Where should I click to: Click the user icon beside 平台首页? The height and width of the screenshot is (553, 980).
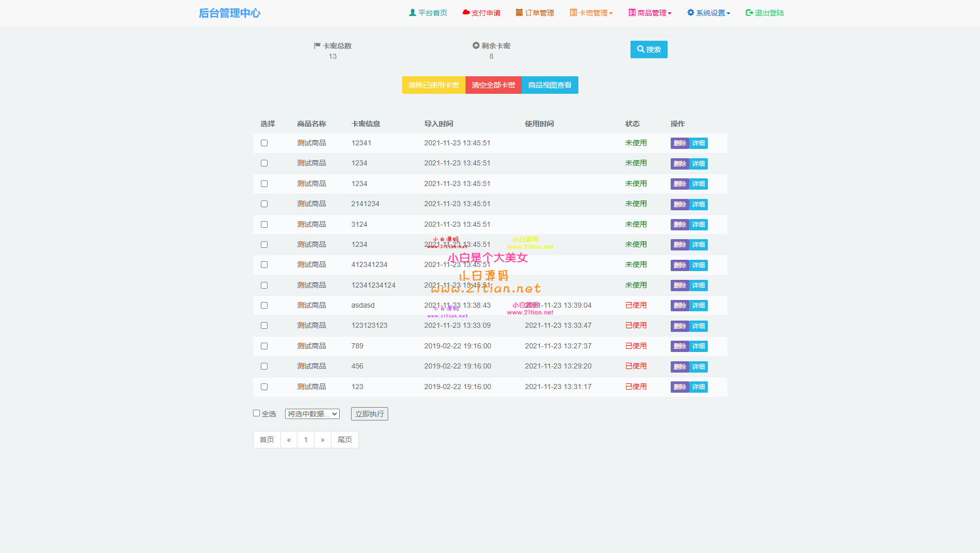[x=412, y=12]
